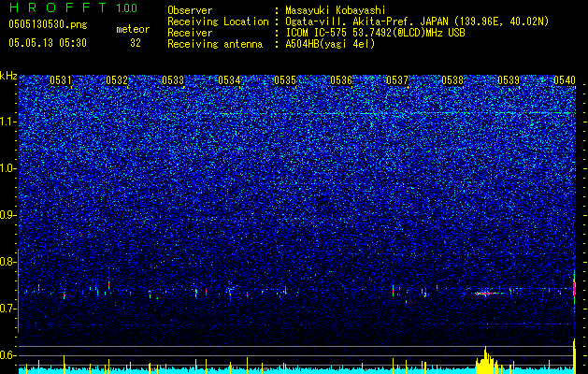Image resolution: width=588 pixels, height=374 pixels.
Task: Click the filename 0505130530.png
Action: (48, 24)
